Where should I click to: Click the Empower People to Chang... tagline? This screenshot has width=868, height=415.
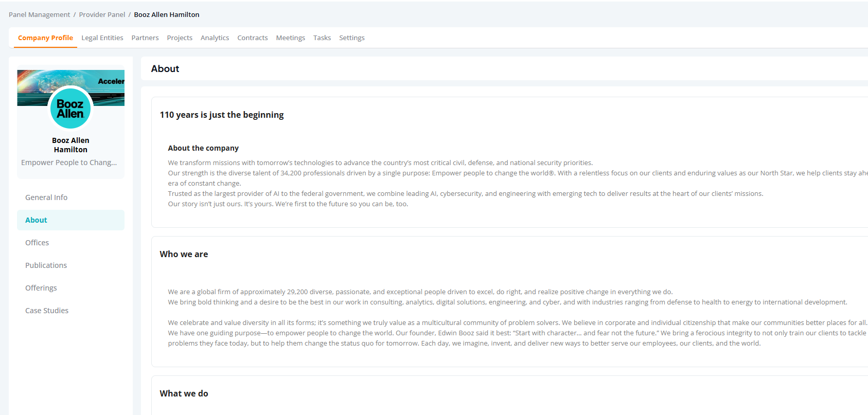click(69, 163)
